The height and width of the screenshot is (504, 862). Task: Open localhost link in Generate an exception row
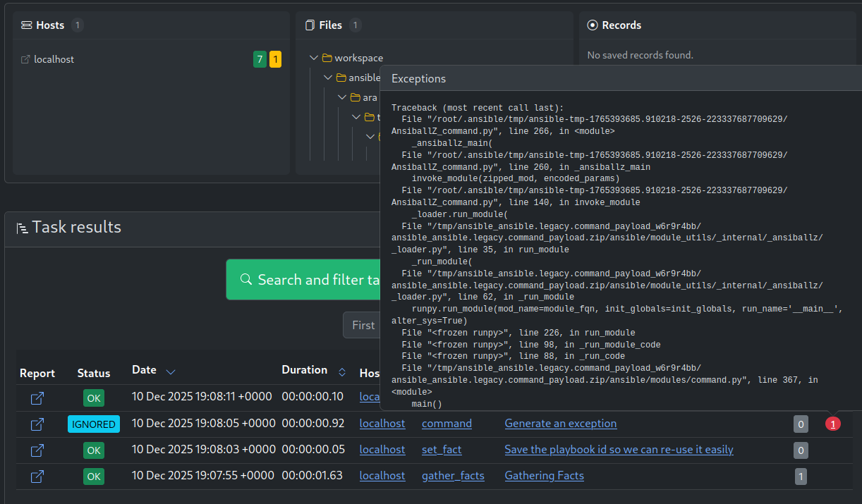(x=382, y=424)
